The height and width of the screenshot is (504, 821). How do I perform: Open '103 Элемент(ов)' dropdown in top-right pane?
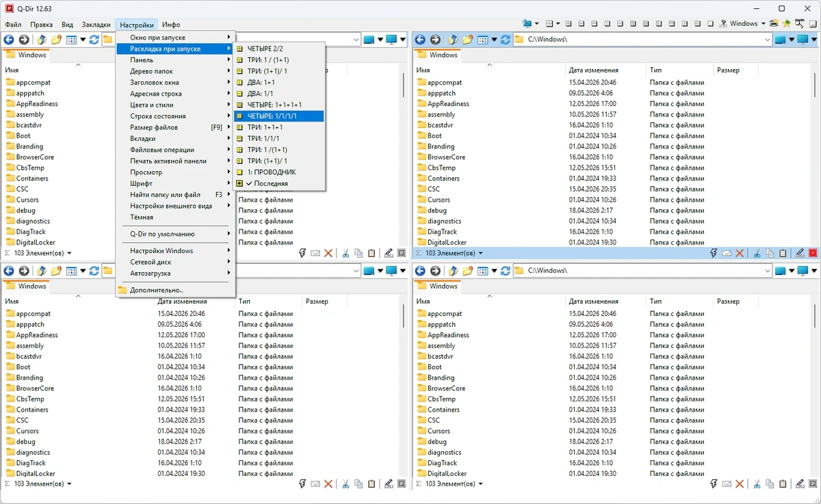pyautogui.click(x=480, y=253)
